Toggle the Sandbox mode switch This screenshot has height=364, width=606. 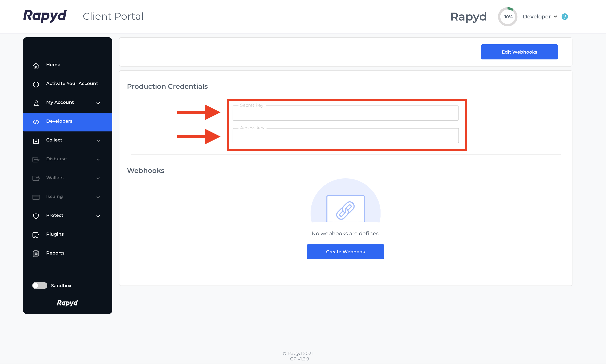[x=40, y=286]
